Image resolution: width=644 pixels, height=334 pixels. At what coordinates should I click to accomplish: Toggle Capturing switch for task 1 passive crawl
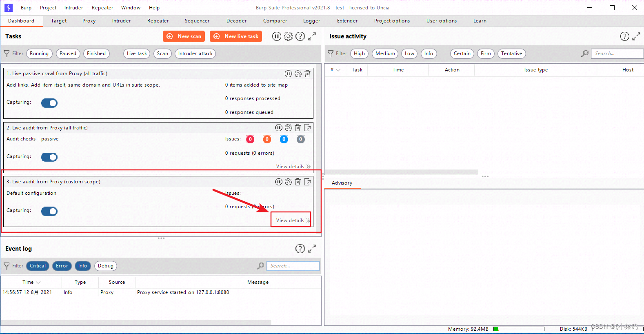49,103
